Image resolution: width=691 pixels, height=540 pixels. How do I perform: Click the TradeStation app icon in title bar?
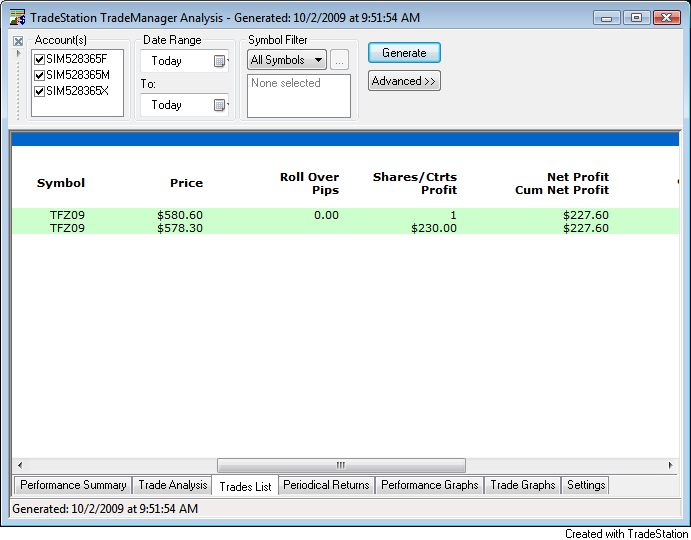pyautogui.click(x=18, y=18)
